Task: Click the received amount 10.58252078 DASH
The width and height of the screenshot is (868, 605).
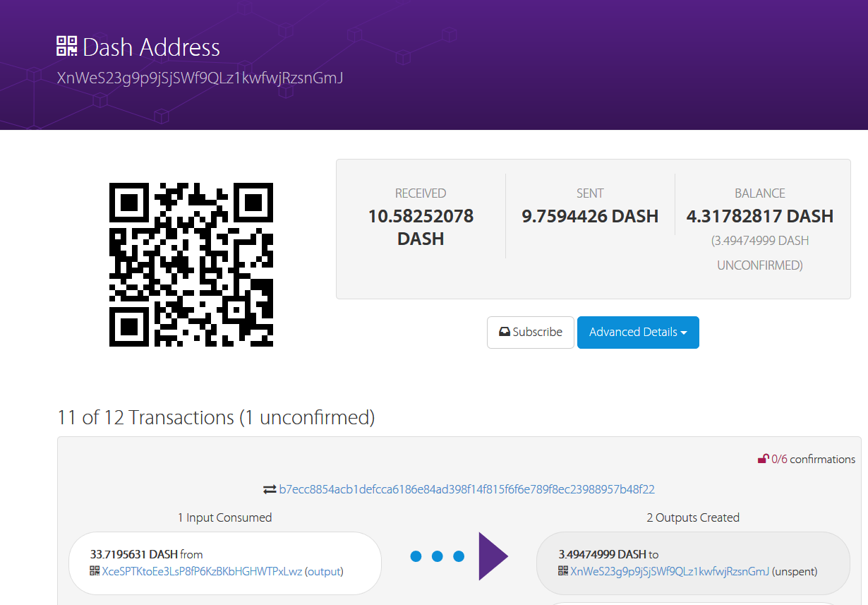Action: pos(421,227)
